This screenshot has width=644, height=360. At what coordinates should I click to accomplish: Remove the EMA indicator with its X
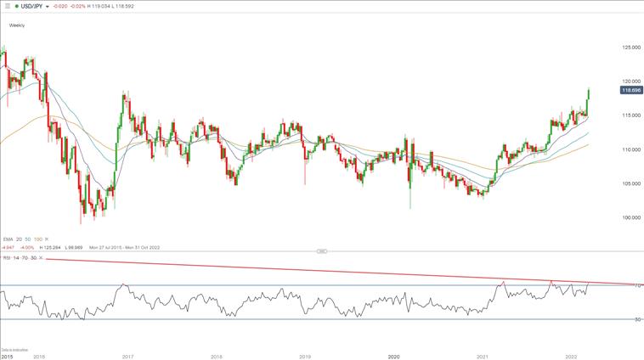47,239
